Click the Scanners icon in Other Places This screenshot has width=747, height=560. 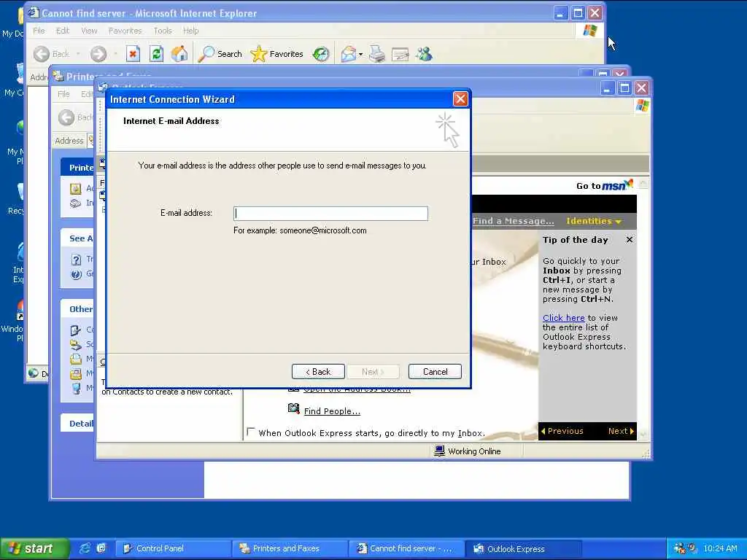(76, 344)
